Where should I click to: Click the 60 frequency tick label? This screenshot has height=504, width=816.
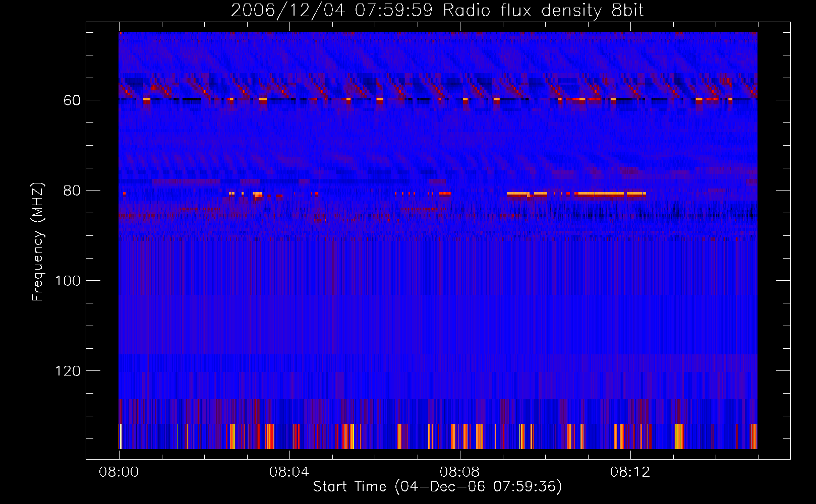[x=72, y=100]
